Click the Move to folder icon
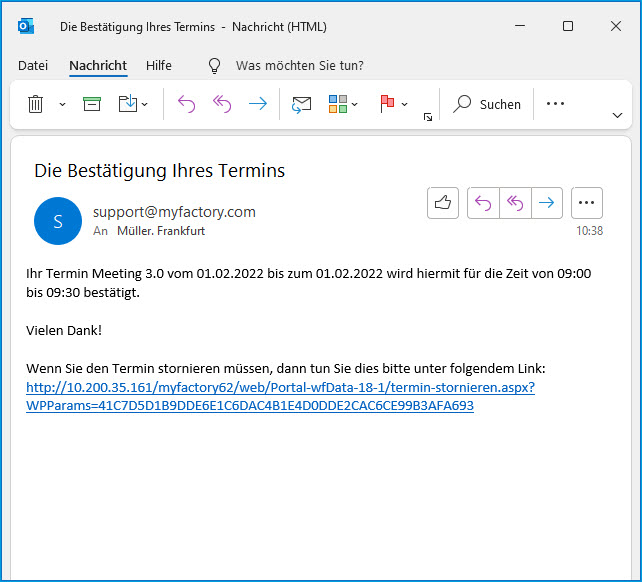Image resolution: width=642 pixels, height=582 pixels. coord(128,104)
